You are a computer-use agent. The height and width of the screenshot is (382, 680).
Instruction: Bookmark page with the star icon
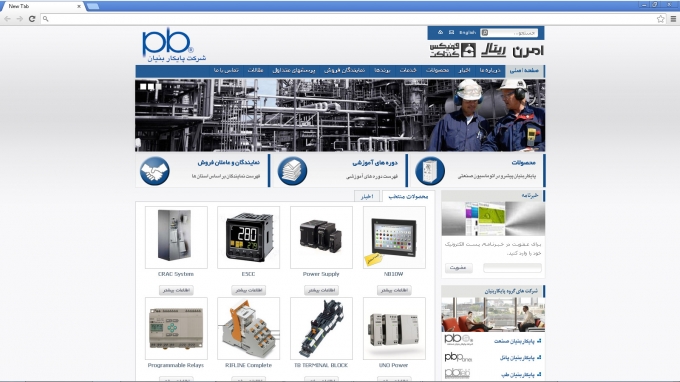660,19
